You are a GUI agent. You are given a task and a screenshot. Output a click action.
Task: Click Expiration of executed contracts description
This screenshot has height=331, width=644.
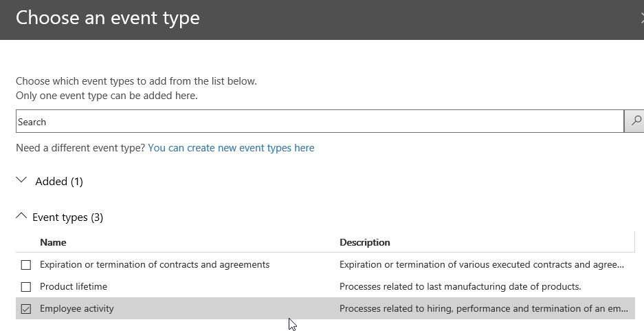[x=481, y=265]
